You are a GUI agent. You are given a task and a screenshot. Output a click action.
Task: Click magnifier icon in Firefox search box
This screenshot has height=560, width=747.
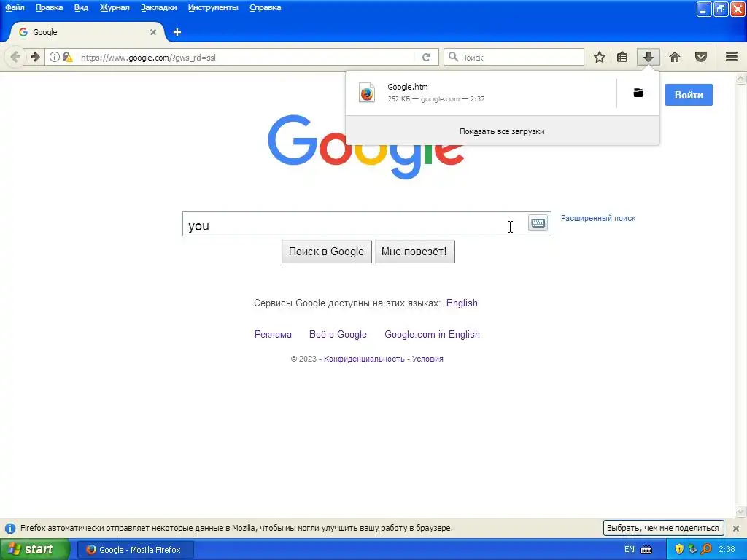tap(453, 57)
